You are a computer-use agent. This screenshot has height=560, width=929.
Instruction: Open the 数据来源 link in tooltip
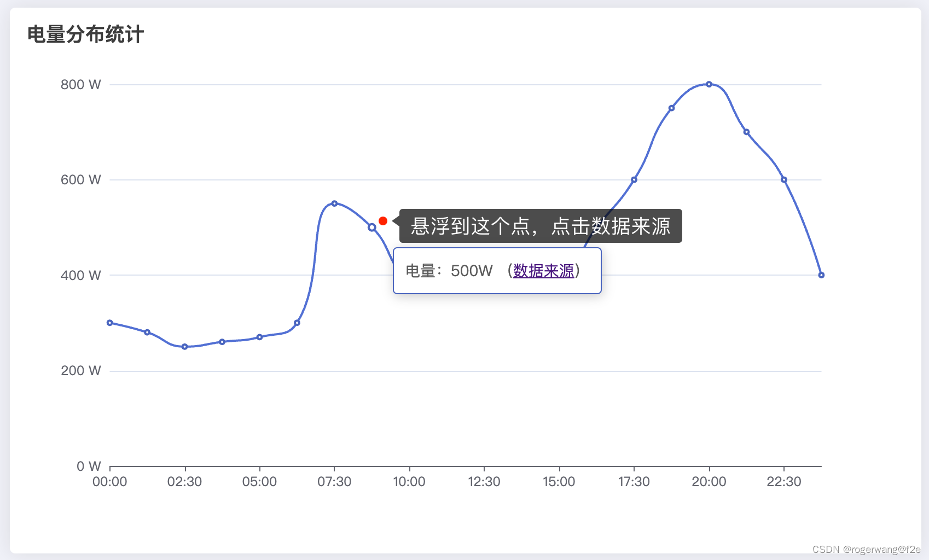[x=543, y=271]
